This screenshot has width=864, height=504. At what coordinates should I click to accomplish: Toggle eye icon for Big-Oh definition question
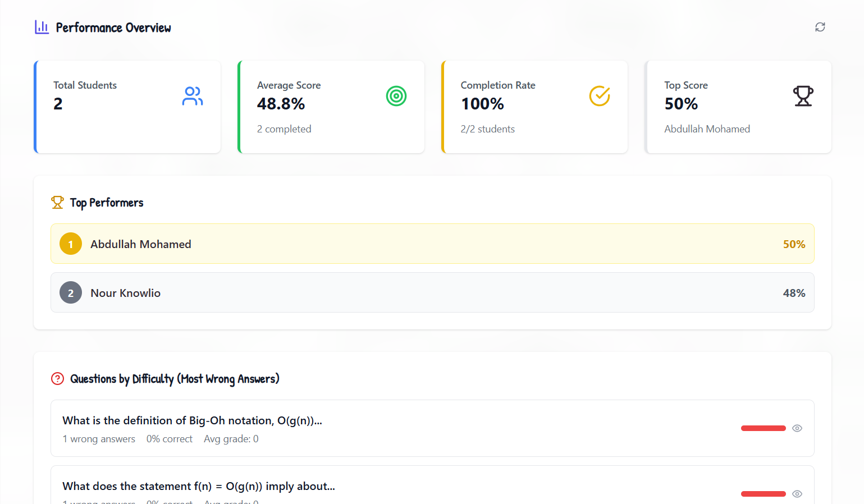click(797, 428)
